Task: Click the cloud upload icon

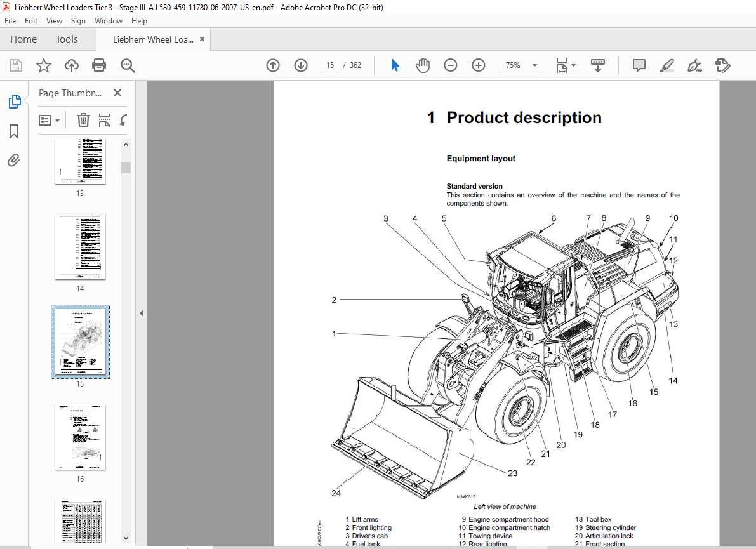Action: (x=71, y=65)
